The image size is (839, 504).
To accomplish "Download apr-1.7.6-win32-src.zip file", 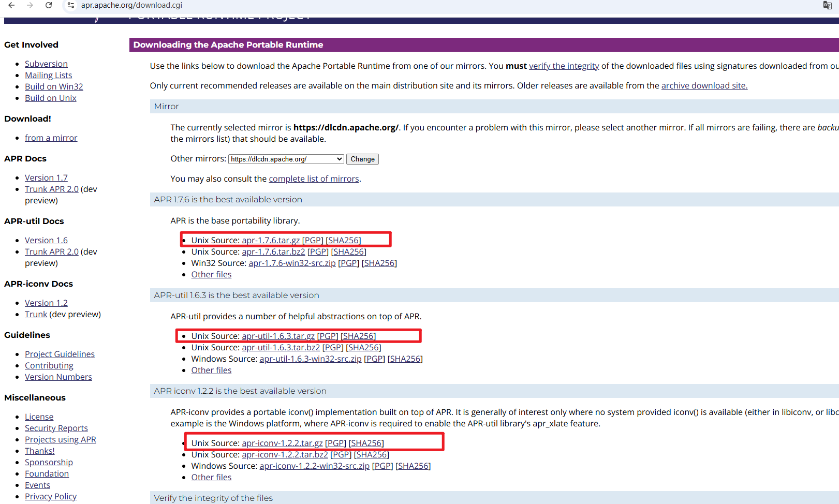I will (292, 263).
